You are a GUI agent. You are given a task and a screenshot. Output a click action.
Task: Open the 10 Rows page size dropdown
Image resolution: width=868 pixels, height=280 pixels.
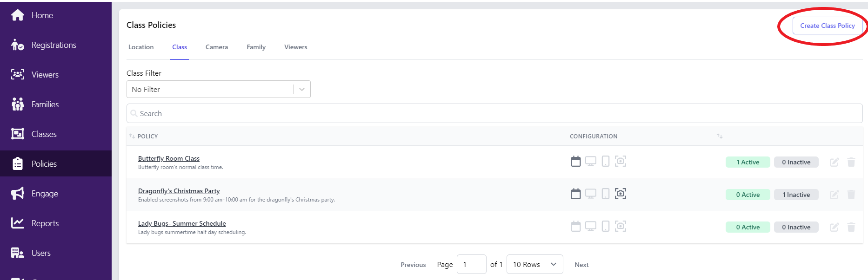(x=534, y=264)
